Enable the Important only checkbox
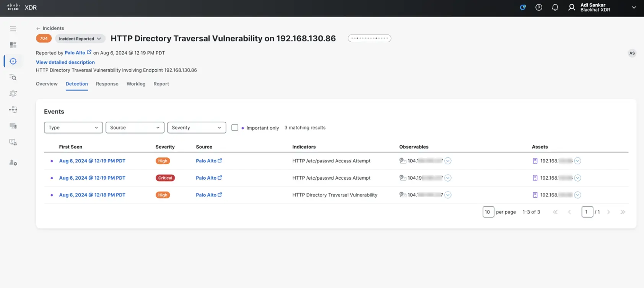 coord(235,128)
